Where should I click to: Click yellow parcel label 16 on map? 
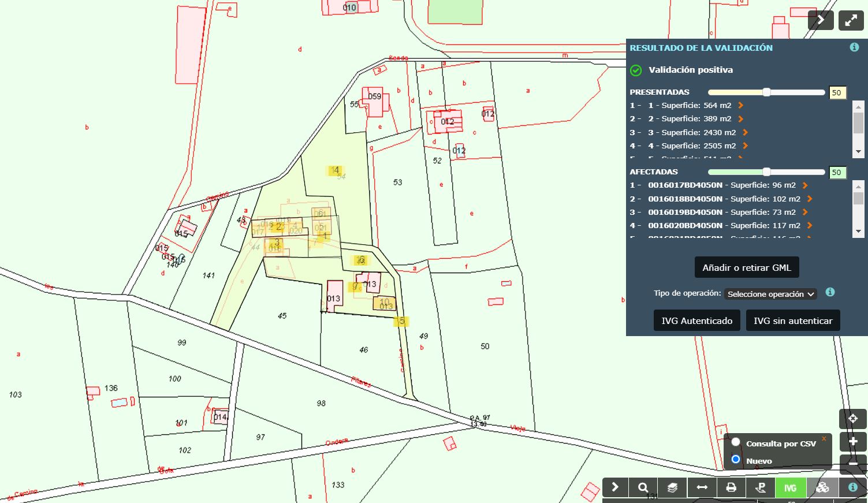click(x=362, y=260)
